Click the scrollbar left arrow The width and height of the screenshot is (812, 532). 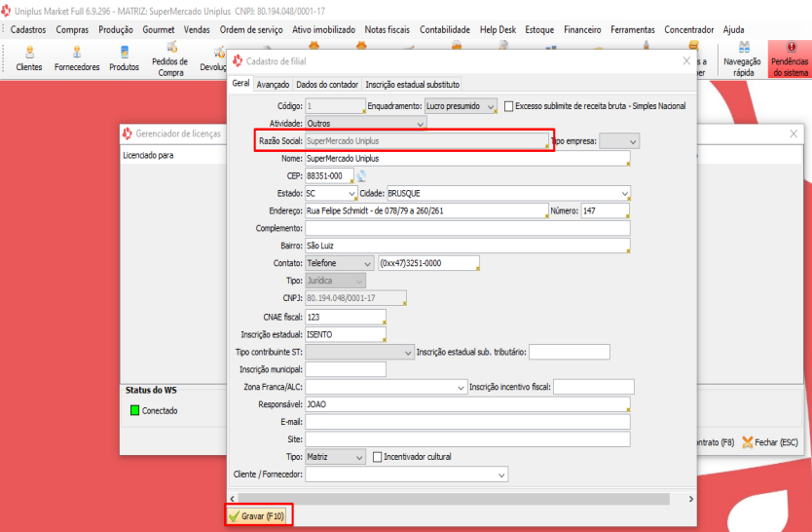click(232, 499)
